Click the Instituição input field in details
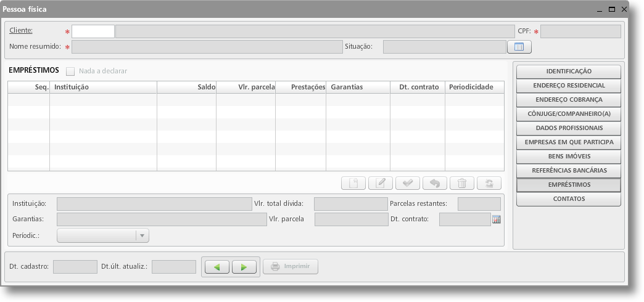Image resolution: width=644 pixels, height=302 pixels. (154, 204)
